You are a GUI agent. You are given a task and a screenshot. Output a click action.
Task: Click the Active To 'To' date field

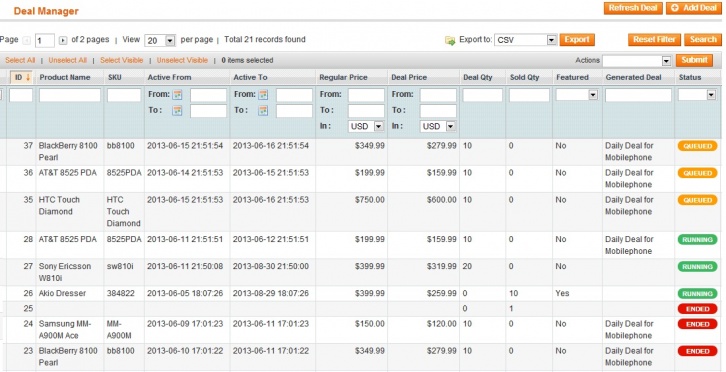[x=294, y=111]
